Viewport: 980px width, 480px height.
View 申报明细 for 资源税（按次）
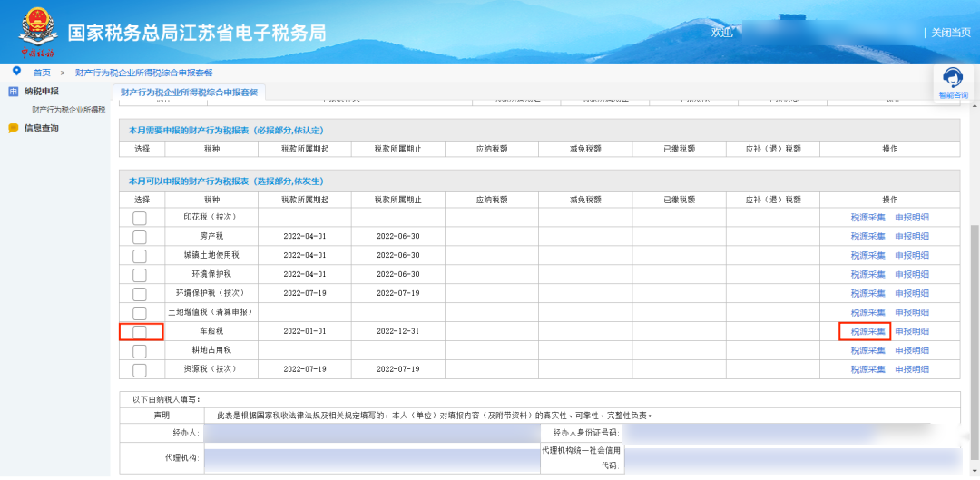(x=912, y=369)
